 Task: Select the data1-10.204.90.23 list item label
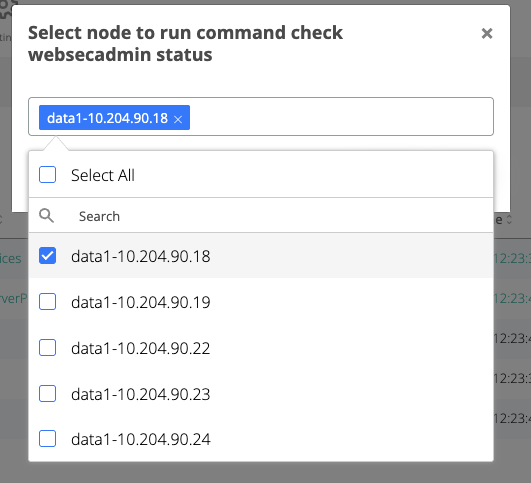click(141, 394)
